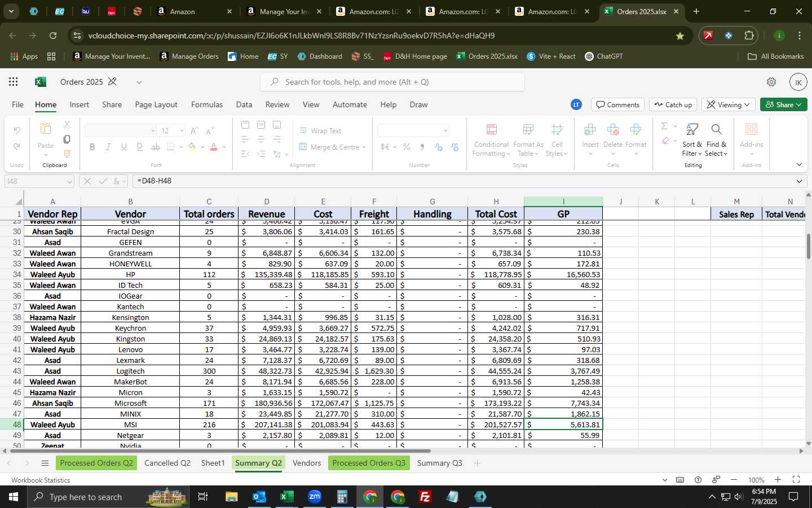Screen dimensions: 812x508
Task: Open All Bookmarks folder
Action: click(x=775, y=56)
